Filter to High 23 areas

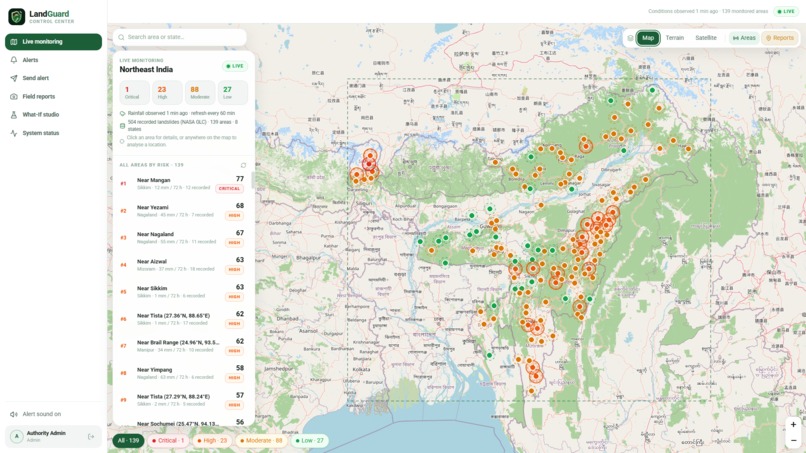(x=212, y=441)
